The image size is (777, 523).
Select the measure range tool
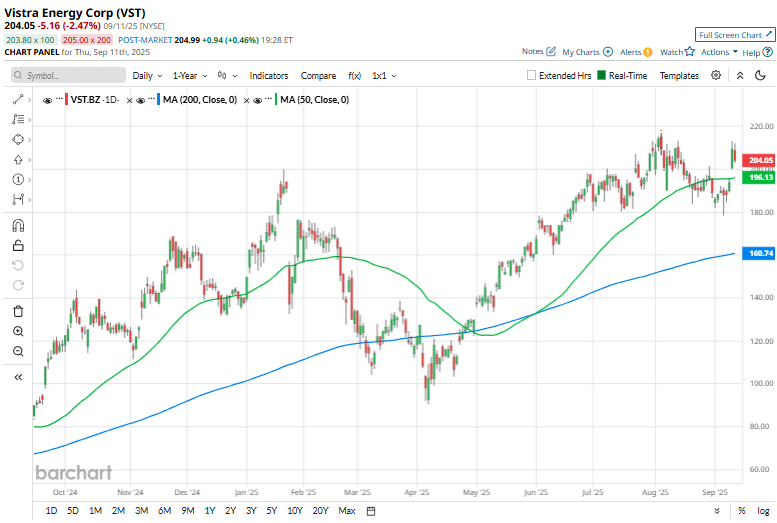18,199
